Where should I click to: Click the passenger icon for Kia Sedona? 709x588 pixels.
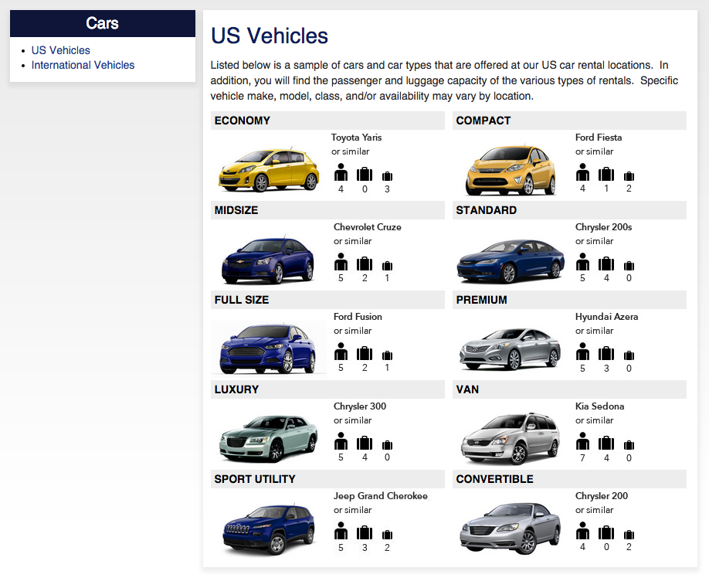coord(582,441)
